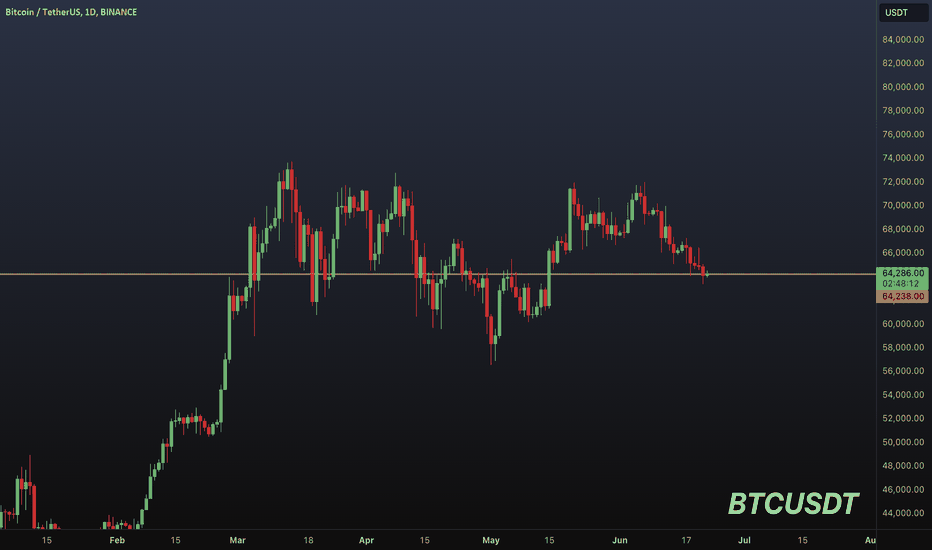The image size is (932, 550).
Task: Click the 44,000.00 price axis label
Action: tap(903, 513)
